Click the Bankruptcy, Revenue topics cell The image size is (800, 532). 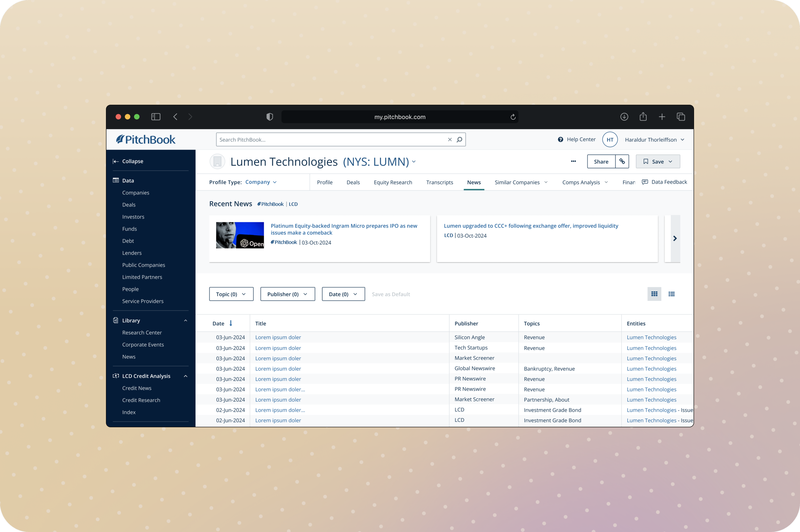pos(549,369)
